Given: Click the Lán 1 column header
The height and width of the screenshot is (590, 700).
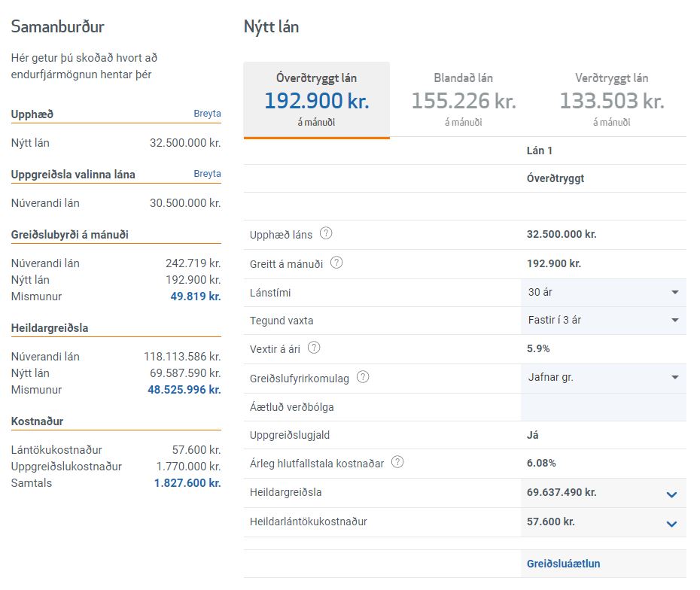Looking at the screenshot, I should pos(540,151).
